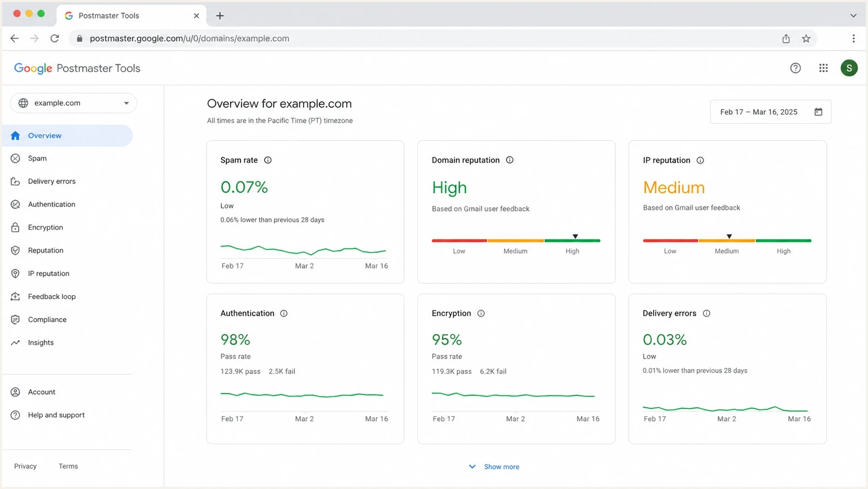Click the Help and support question icon
Screen dimensions: 868x489
(15, 415)
